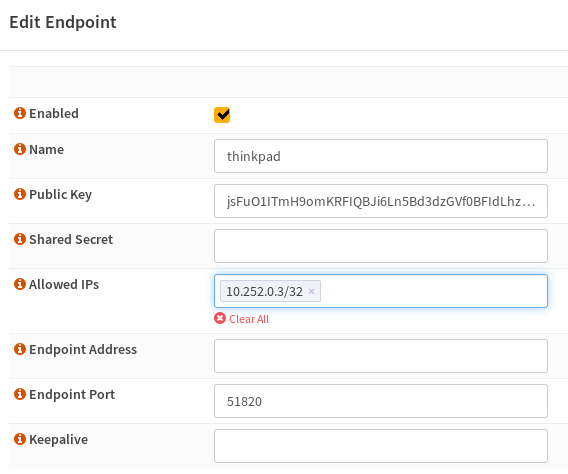Click the red Clear All icon
Screen dimensions: 568x474
(x=220, y=318)
